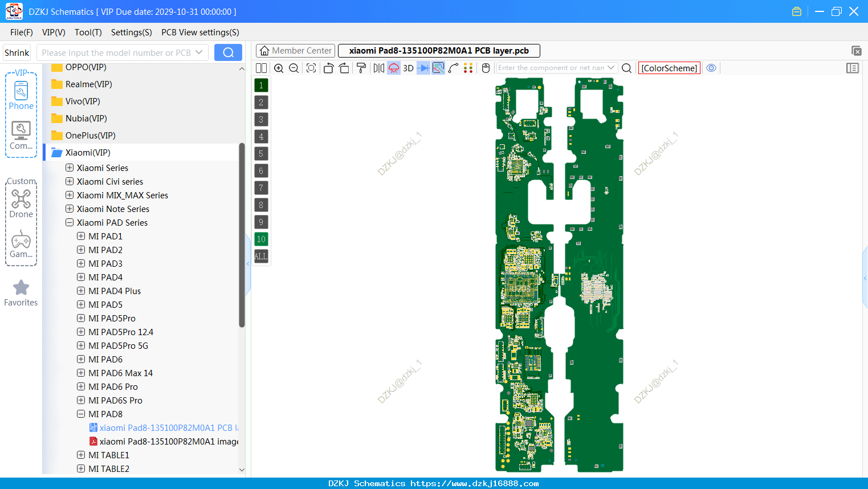Click the yellow toolbox icon in title bar
The image size is (868, 489).
pyautogui.click(x=797, y=11)
